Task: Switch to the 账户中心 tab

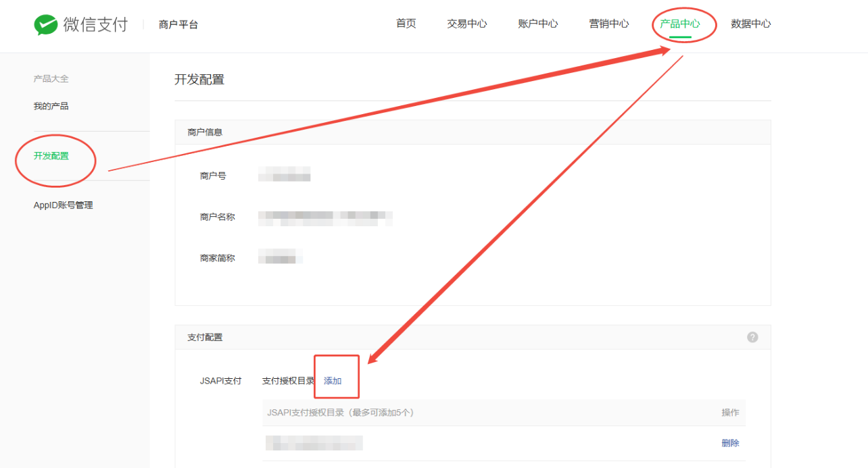Action: [x=537, y=24]
